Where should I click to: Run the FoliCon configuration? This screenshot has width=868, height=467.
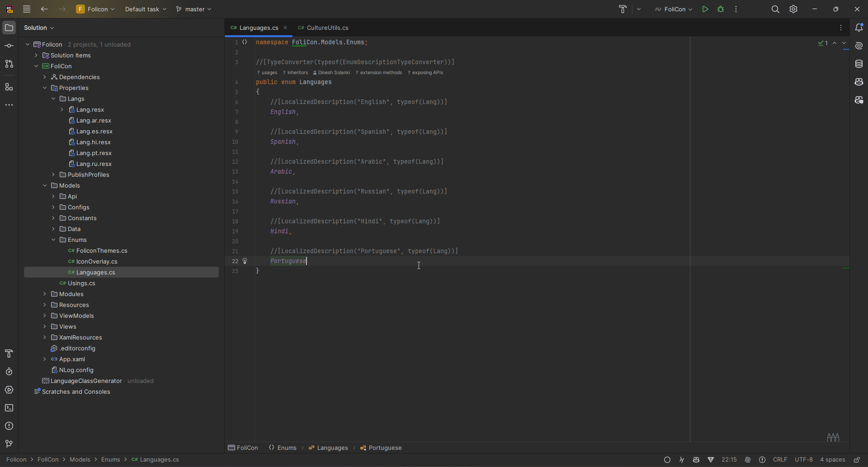point(705,9)
